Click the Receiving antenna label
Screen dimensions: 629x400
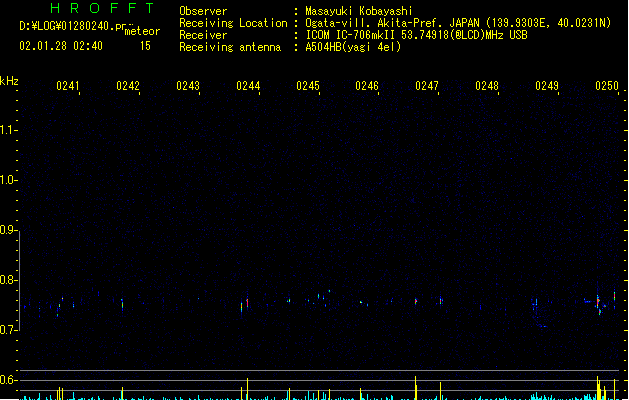[230, 47]
